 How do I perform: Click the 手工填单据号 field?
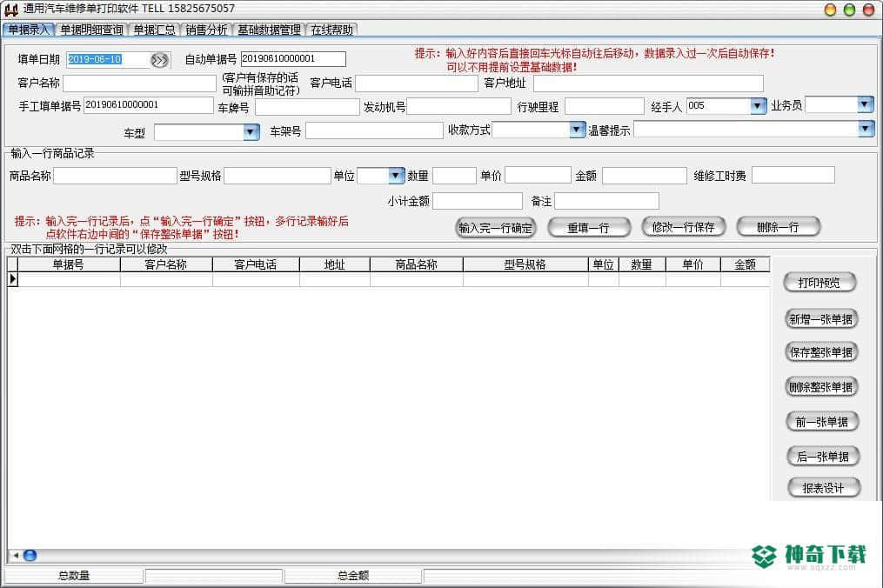[149, 105]
